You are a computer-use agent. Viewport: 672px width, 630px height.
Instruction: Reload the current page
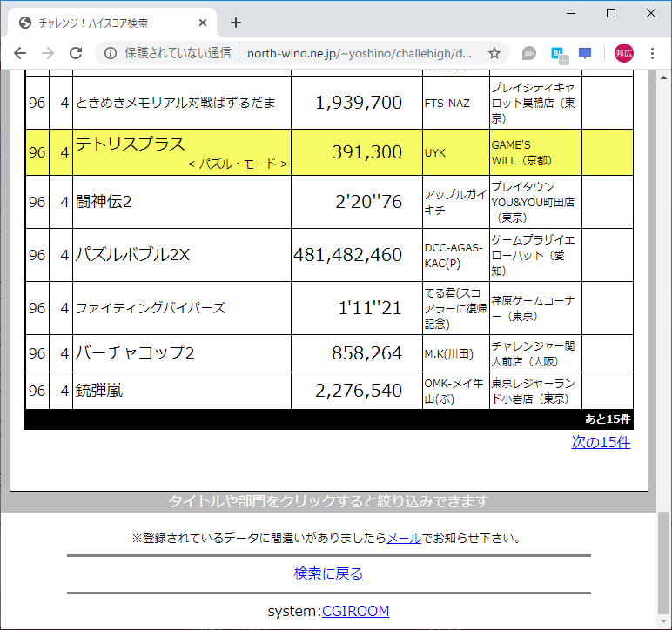click(76, 53)
